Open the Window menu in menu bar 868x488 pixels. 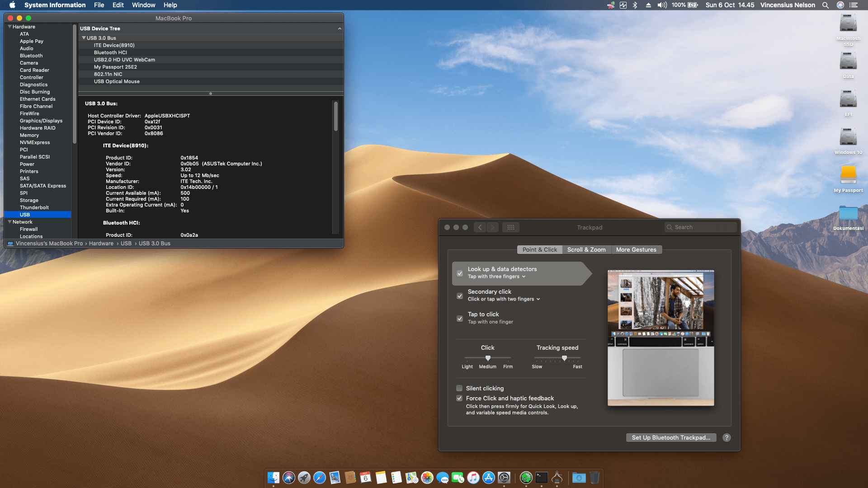(x=143, y=5)
